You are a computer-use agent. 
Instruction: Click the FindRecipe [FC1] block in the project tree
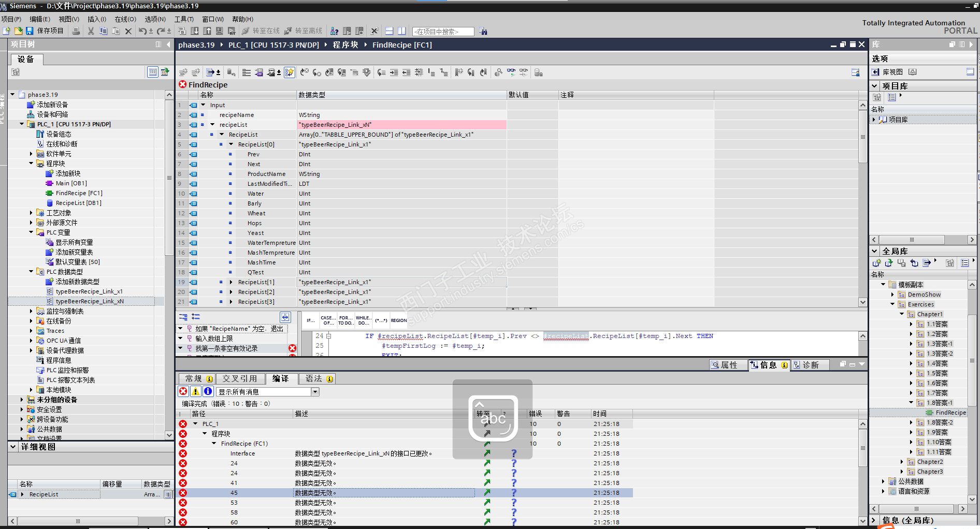pos(79,193)
